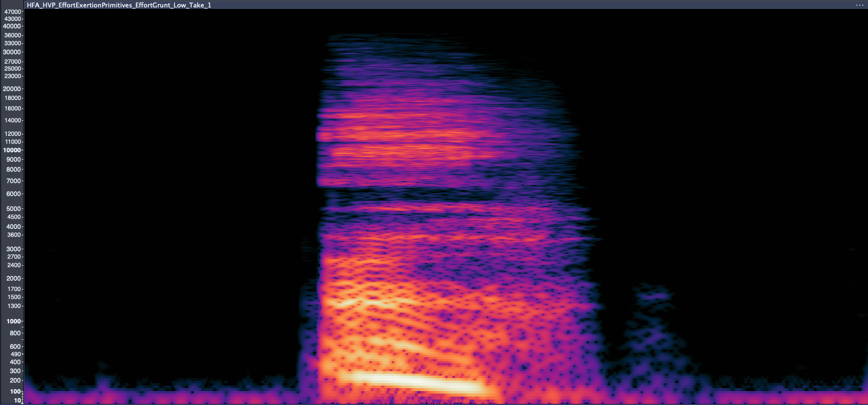Click the 23000 frequency label
This screenshot has height=405, width=868.
(x=12, y=76)
